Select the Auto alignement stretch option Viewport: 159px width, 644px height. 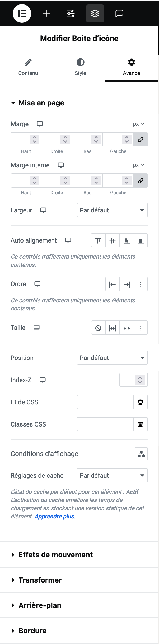click(x=141, y=240)
